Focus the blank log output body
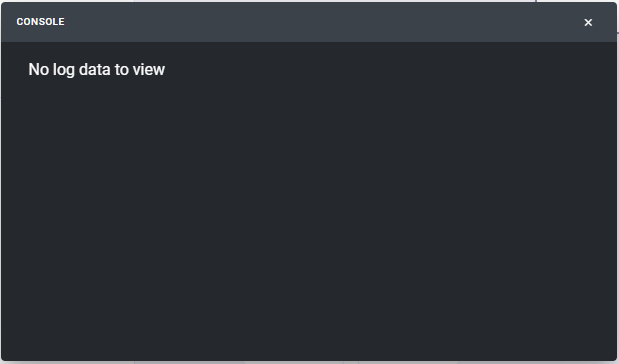The height and width of the screenshot is (364, 619). point(309,201)
